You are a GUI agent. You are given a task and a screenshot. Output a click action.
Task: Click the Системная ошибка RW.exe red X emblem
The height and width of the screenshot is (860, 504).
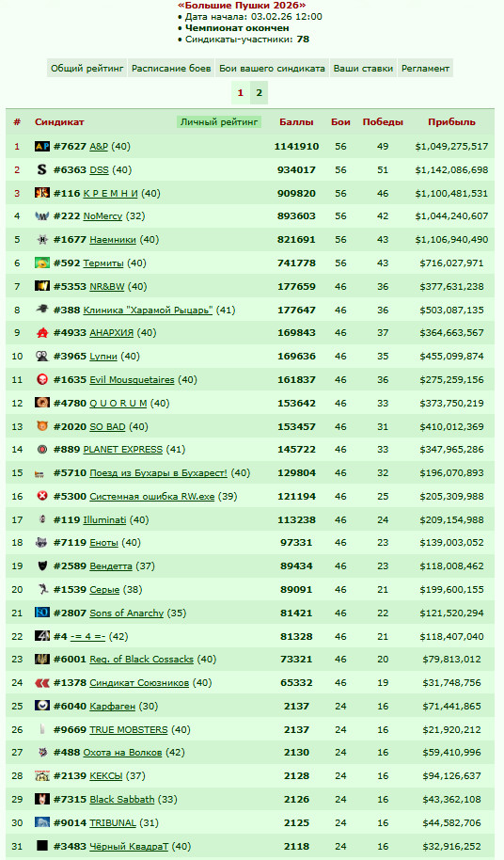pos(42,497)
